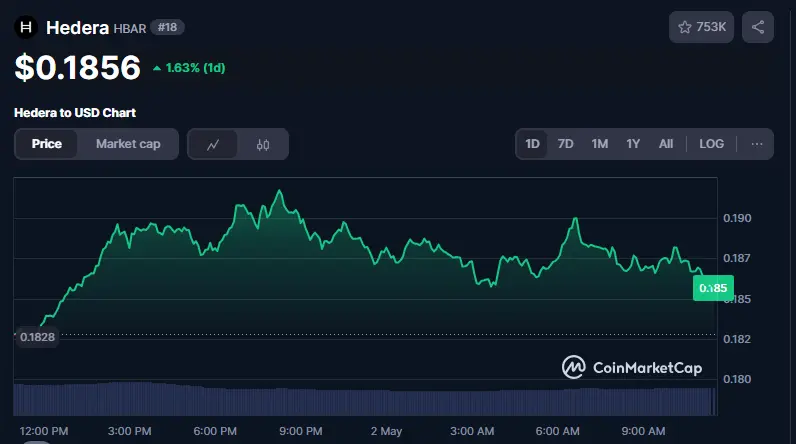Set chart range to All

666,144
